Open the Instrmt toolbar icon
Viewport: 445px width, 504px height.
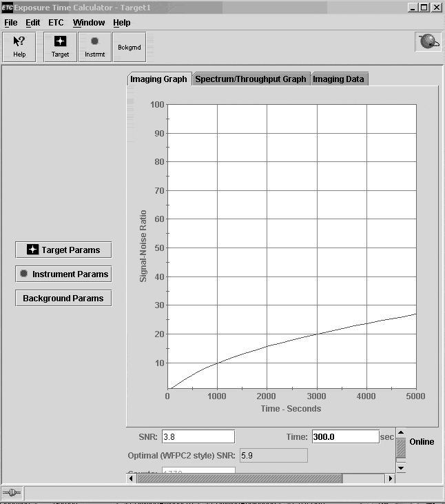[94, 46]
